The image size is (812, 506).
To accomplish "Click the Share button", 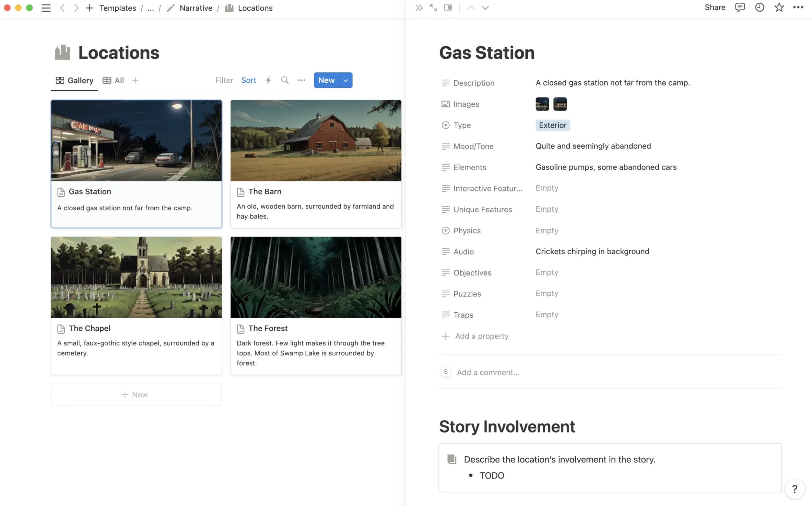I will pyautogui.click(x=715, y=8).
